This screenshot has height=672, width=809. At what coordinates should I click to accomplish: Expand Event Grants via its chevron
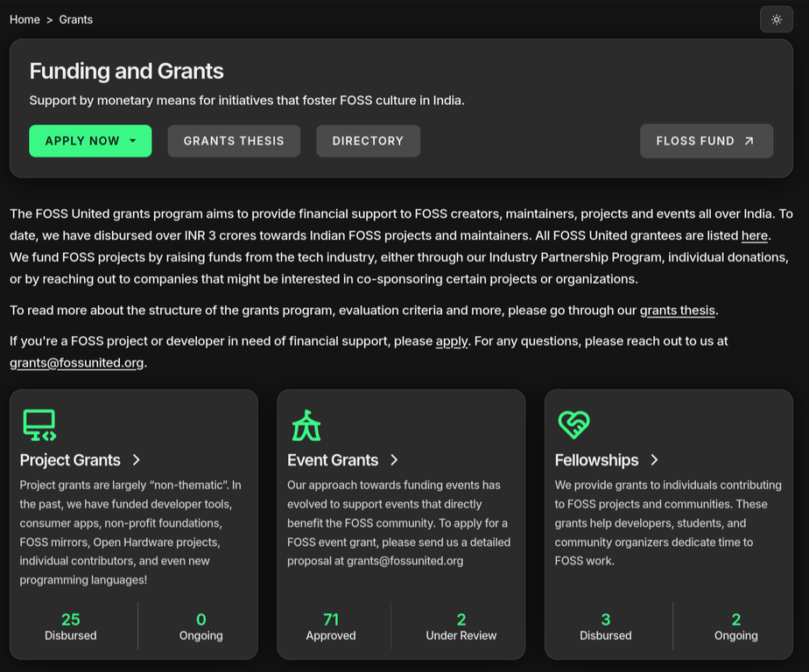(x=393, y=459)
